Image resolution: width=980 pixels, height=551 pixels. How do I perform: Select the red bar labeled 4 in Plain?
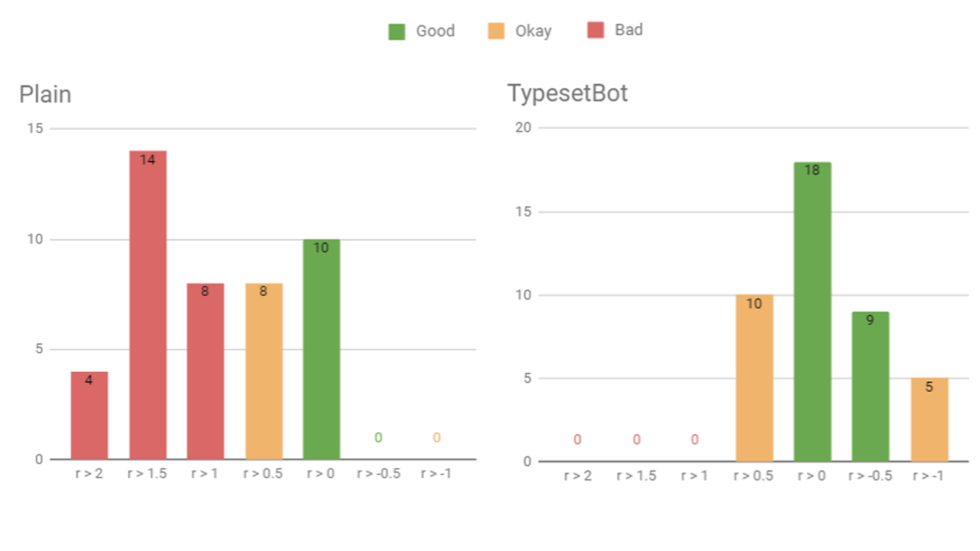click(90, 416)
